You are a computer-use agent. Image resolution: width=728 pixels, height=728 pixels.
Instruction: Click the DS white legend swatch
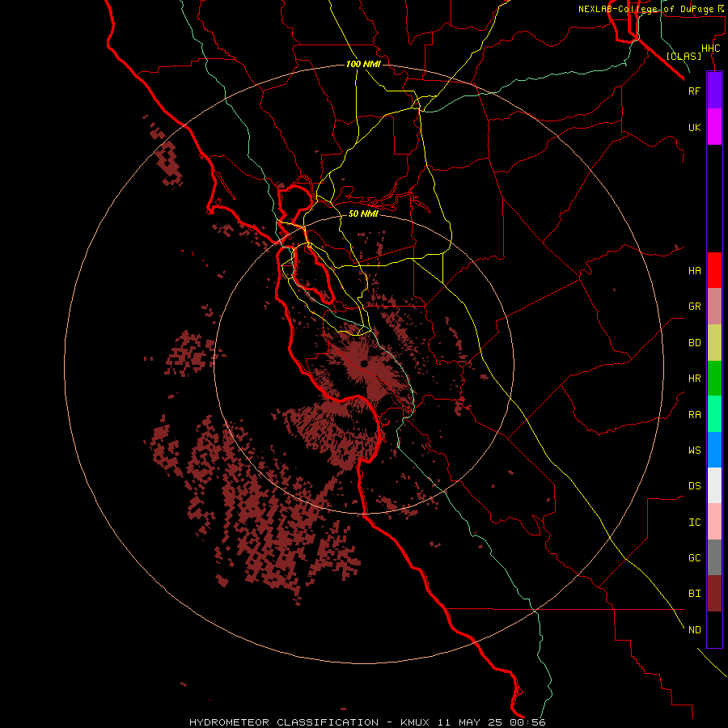coord(714,485)
